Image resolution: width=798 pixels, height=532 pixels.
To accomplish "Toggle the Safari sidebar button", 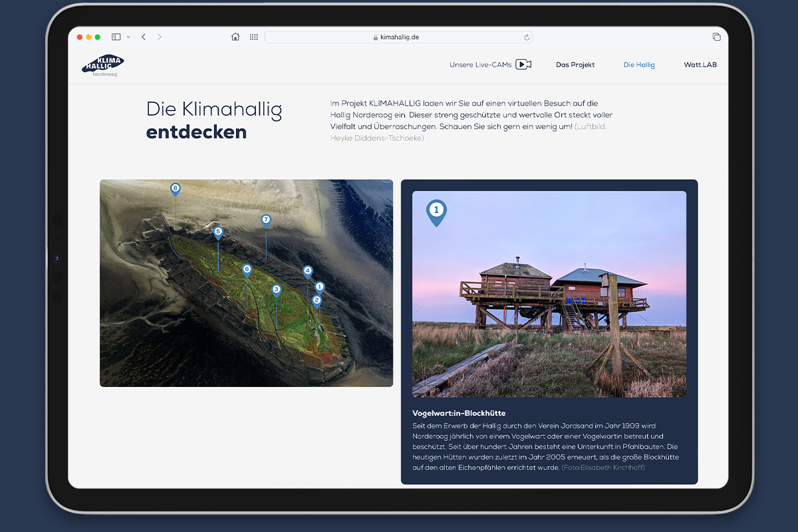I will pos(116,37).
